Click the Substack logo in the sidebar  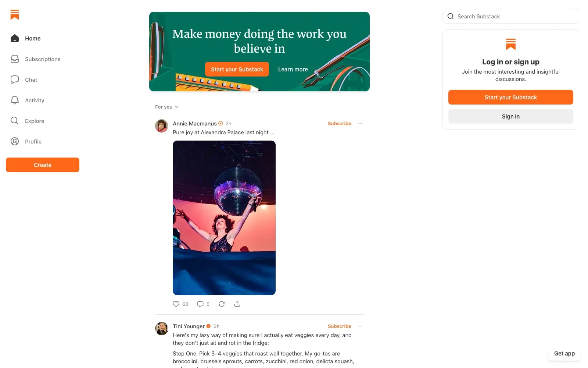pos(15,15)
